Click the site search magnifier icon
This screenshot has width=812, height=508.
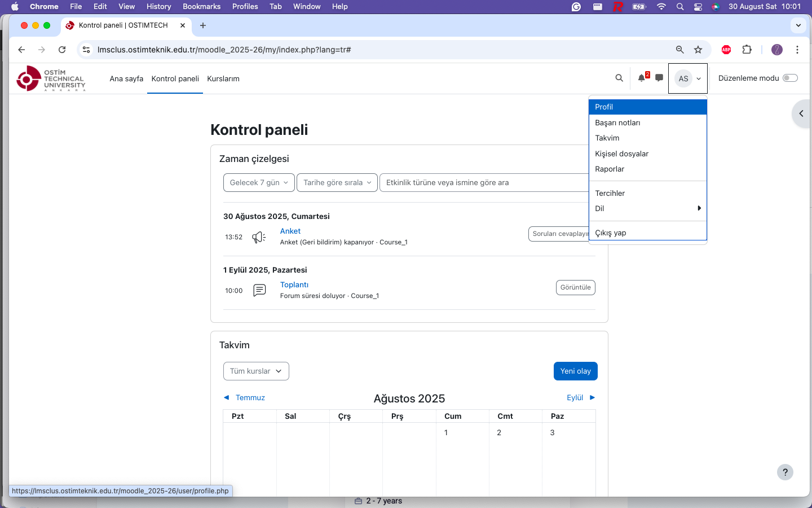click(x=619, y=78)
